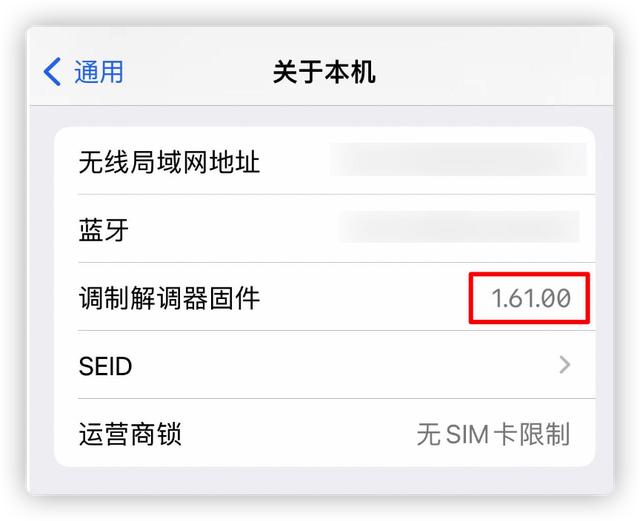Select the 蓝牙 row label
Image resolution: width=640 pixels, height=521 pixels.
coord(104,229)
